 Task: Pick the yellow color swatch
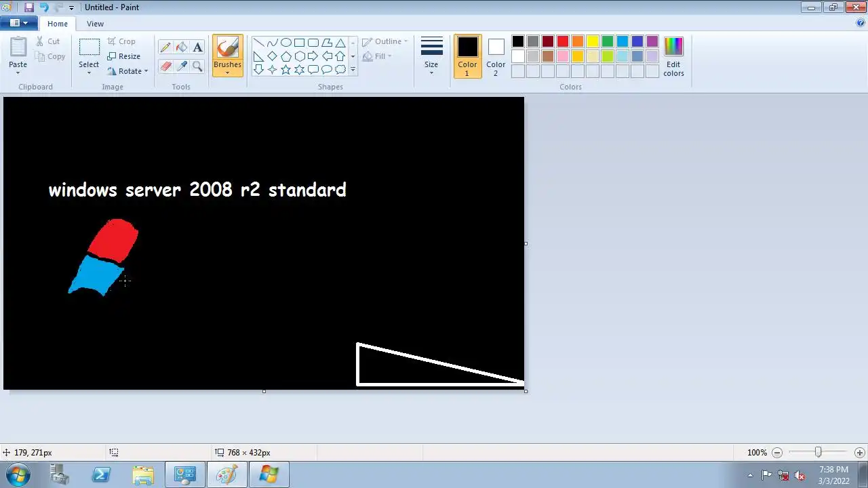(x=593, y=42)
